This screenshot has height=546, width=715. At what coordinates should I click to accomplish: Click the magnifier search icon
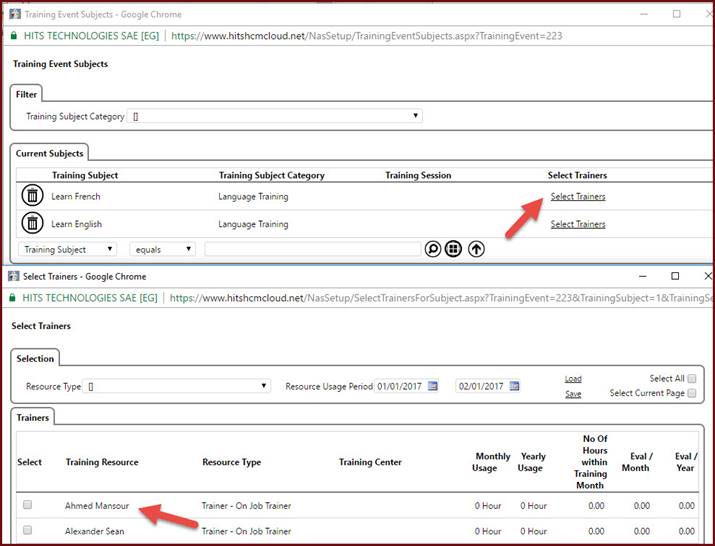[x=433, y=249]
